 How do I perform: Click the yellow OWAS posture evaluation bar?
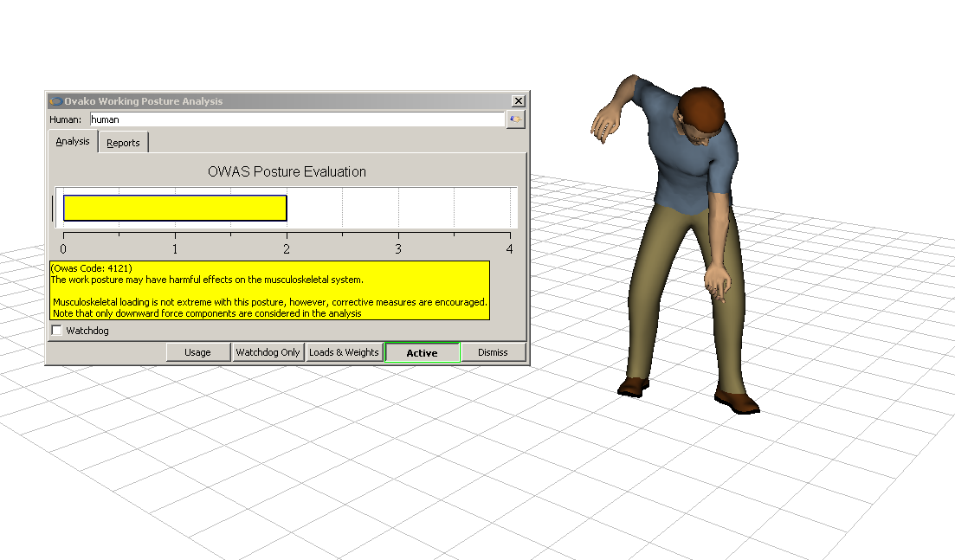tap(176, 209)
